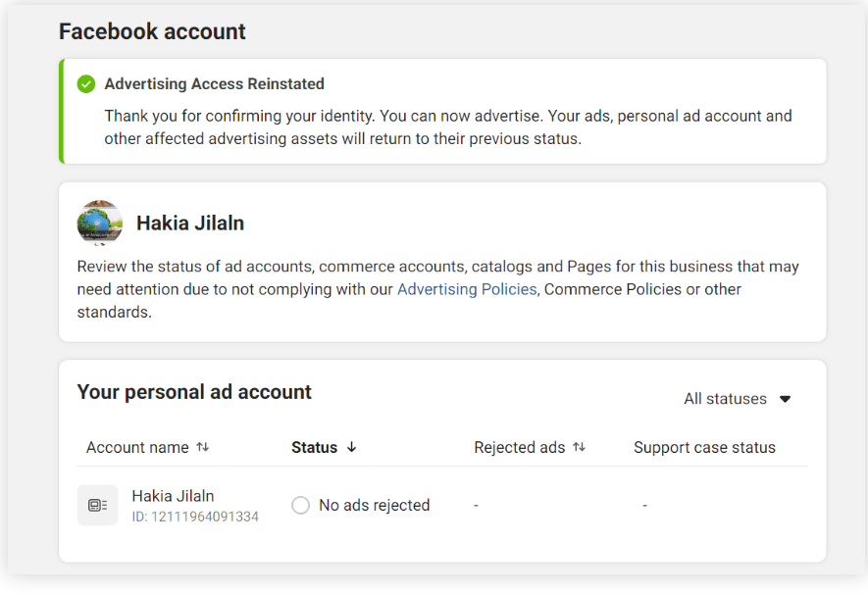Viewport: 868px width, 595px height.
Task: Open the Hakia Jilaln ad account row name
Action: (173, 496)
